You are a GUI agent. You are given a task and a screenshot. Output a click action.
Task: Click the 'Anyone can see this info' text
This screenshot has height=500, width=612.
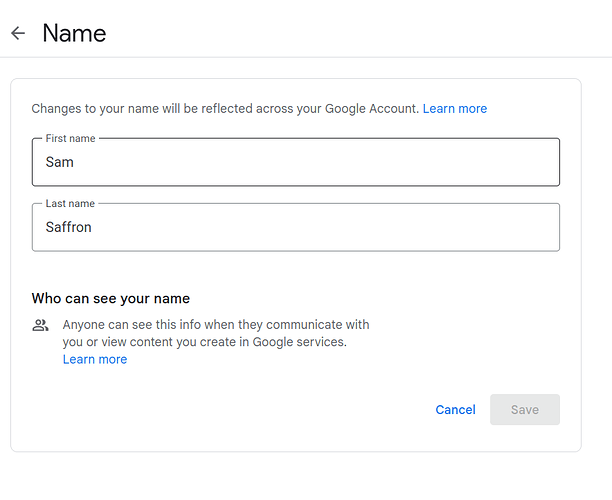click(216, 333)
